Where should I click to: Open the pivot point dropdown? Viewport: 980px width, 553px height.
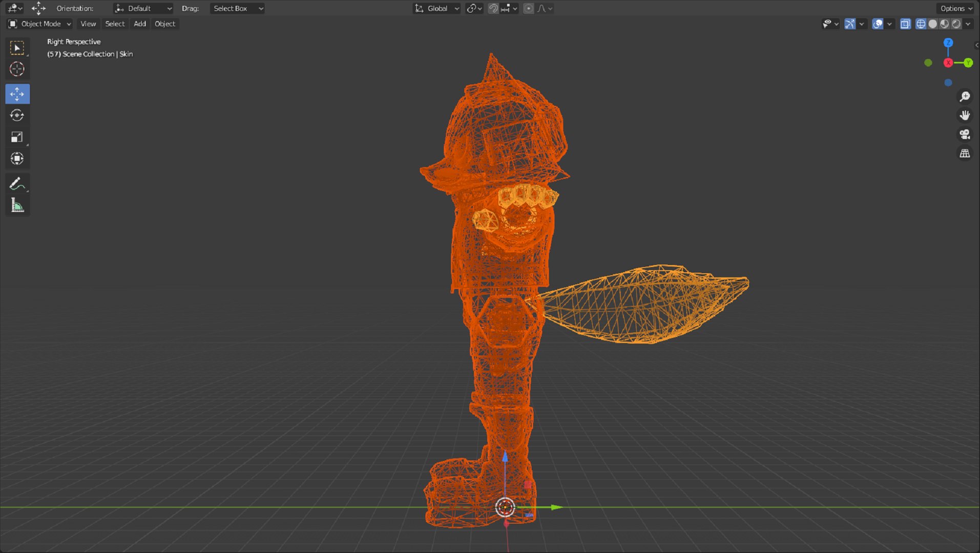pyautogui.click(x=474, y=8)
